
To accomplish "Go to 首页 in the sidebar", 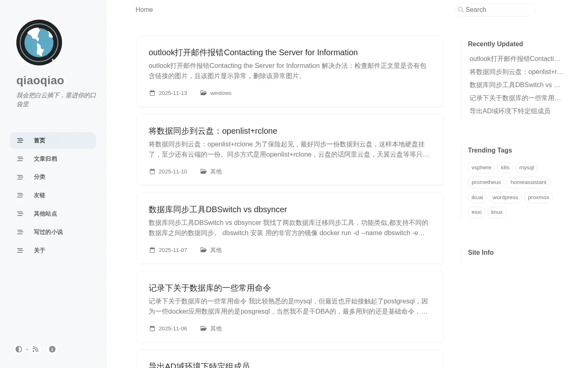I will point(53,141).
